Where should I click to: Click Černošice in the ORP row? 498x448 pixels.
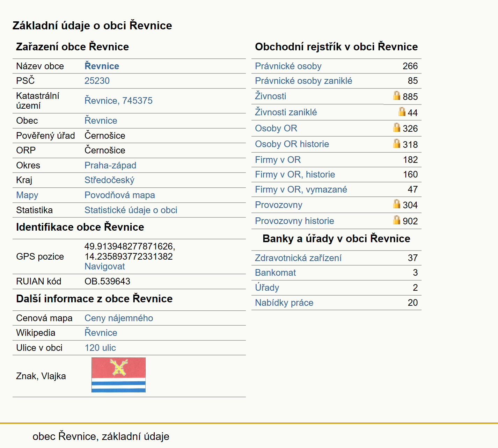105,150
